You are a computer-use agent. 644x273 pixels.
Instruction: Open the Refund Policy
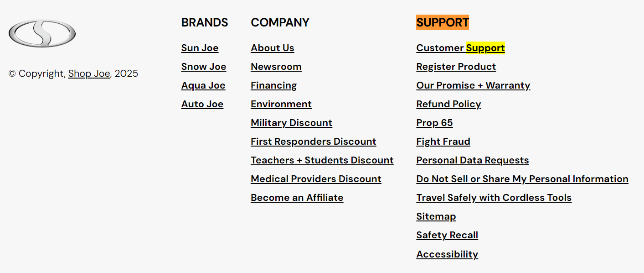coord(448,104)
